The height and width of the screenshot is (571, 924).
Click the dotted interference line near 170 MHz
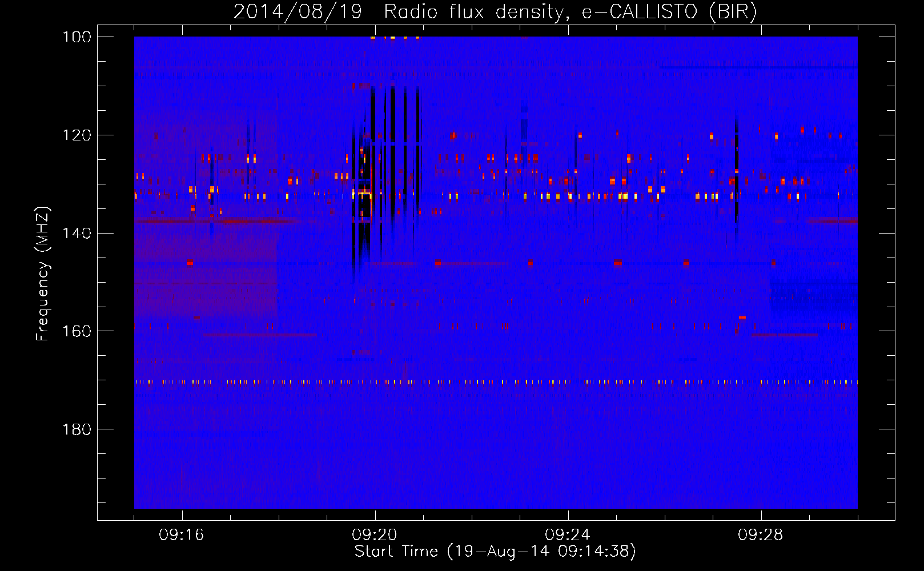[496, 383]
